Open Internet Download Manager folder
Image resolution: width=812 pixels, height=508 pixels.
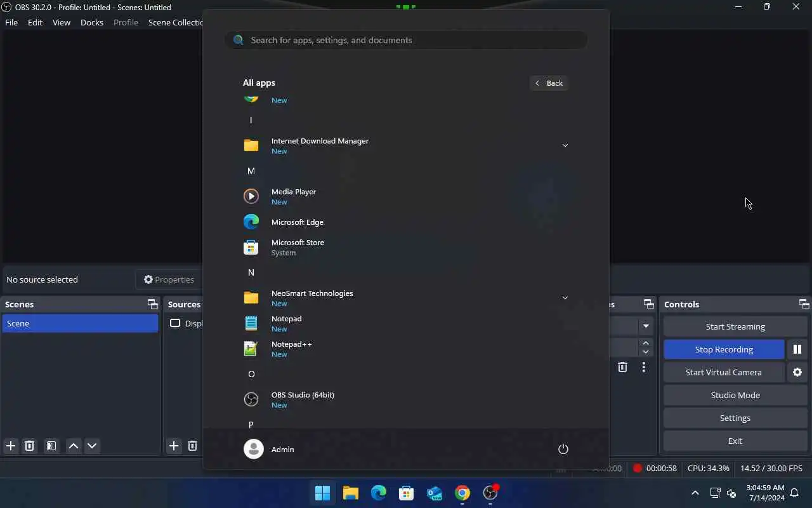(x=406, y=145)
